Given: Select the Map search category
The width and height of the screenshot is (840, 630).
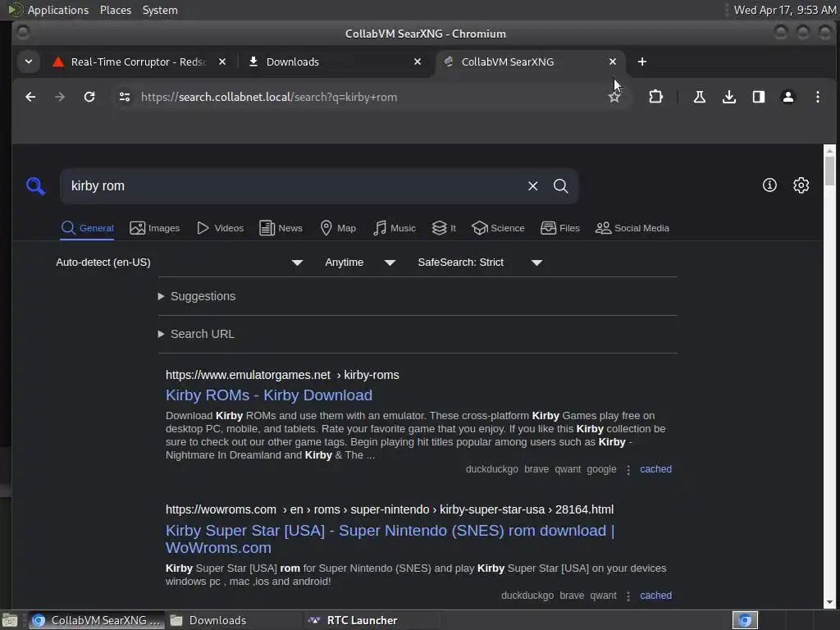Looking at the screenshot, I should (337, 228).
